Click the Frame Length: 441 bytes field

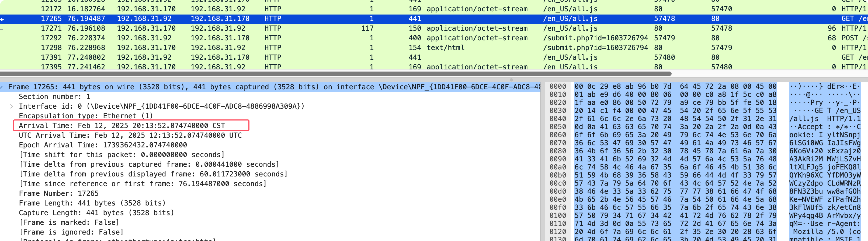click(x=92, y=203)
